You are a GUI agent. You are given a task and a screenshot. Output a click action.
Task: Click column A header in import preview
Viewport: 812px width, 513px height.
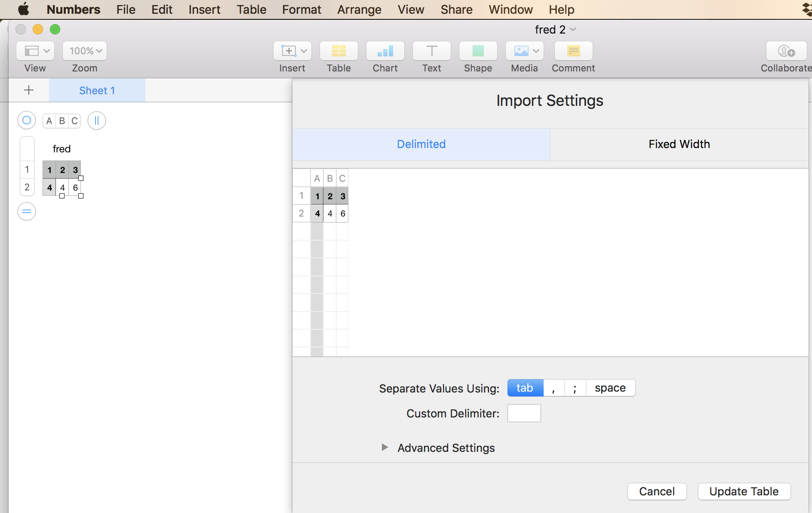point(317,178)
